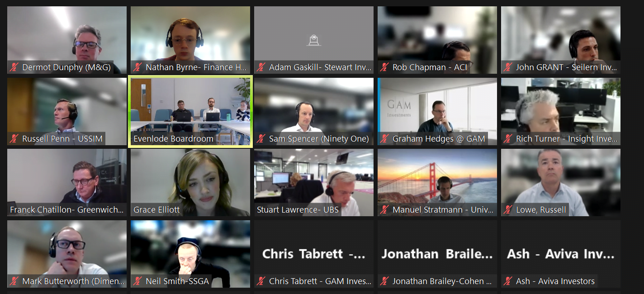Select John GRANT - Seilern video tile
The width and height of the screenshot is (644, 294).
561,40
